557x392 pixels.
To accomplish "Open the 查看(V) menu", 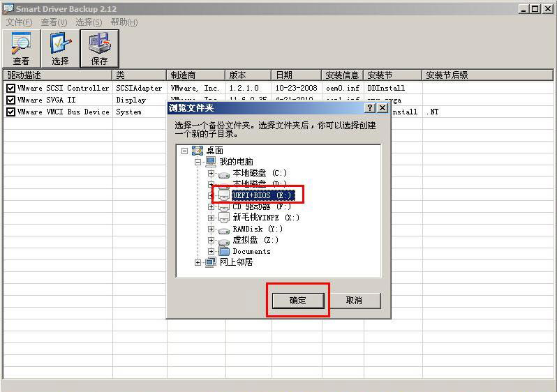I will coord(54,22).
